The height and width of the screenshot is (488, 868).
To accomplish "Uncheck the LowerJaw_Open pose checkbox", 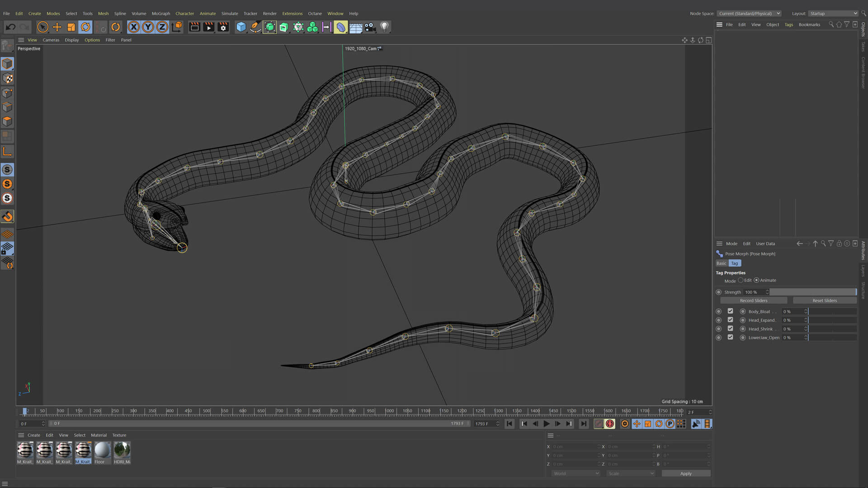I will tap(730, 338).
